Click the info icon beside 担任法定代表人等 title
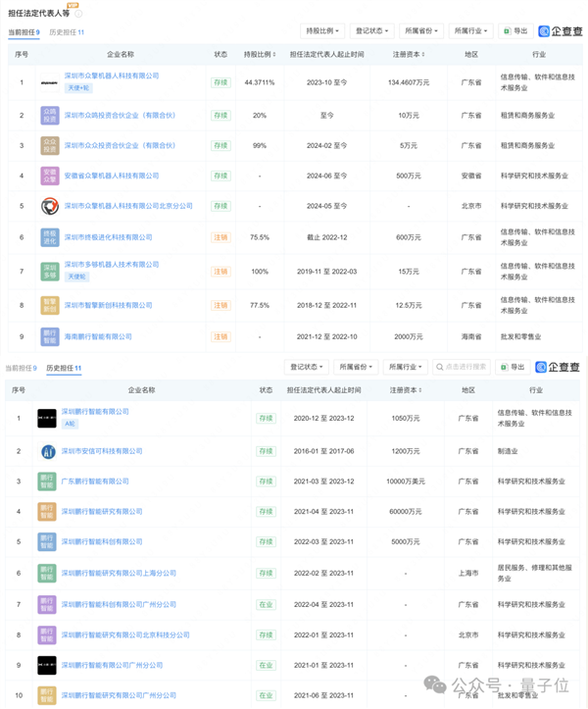Viewport: 588px width, 709px height. 78,14
